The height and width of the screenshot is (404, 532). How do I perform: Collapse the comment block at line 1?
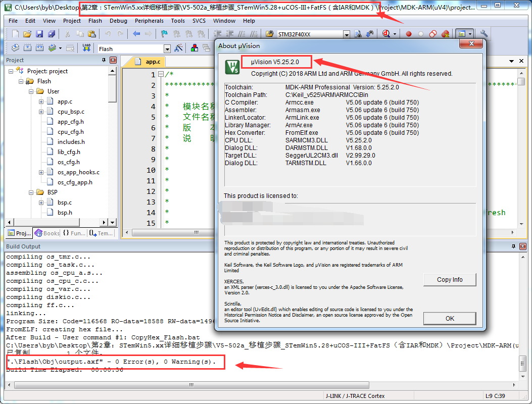coord(161,74)
